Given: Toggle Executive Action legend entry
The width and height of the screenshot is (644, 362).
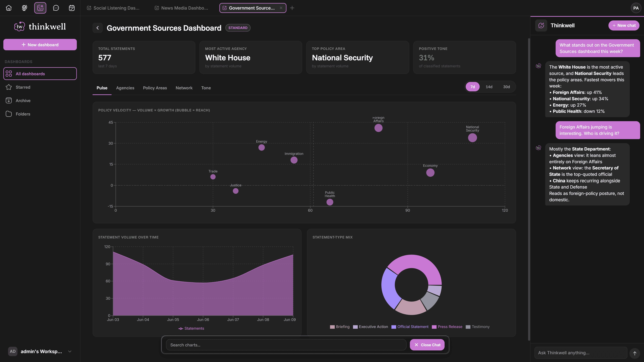Looking at the screenshot, I should 370,327.
